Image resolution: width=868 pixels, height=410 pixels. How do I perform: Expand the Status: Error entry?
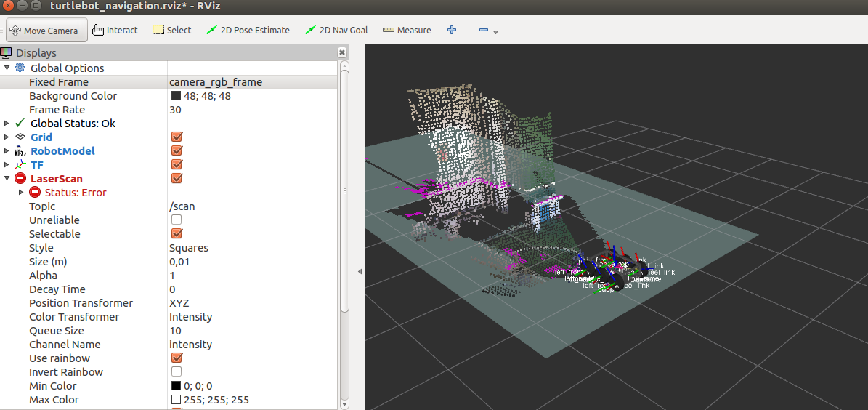point(21,193)
